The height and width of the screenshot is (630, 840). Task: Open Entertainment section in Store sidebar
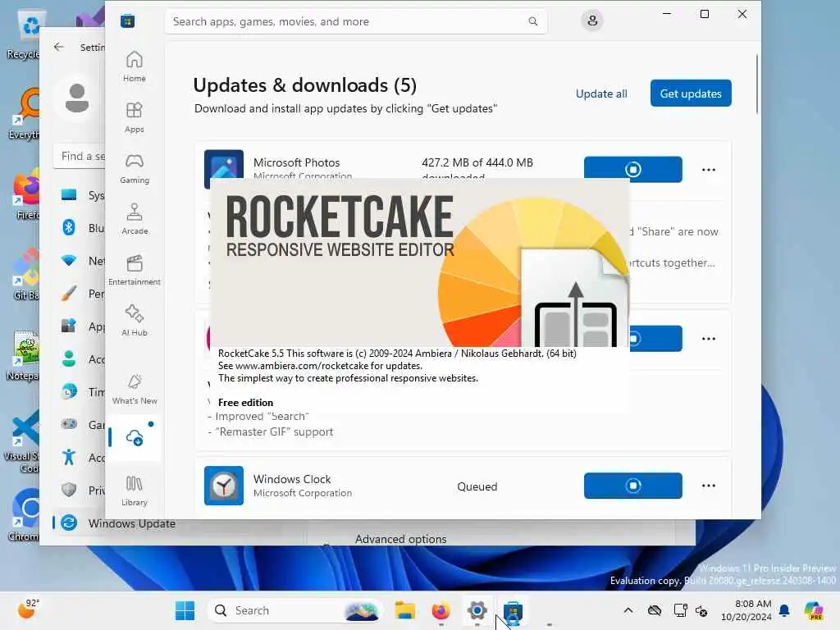tap(134, 270)
